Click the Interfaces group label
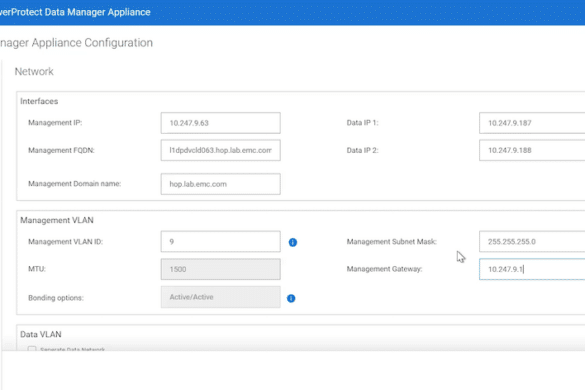The image size is (585, 390). [x=39, y=101]
